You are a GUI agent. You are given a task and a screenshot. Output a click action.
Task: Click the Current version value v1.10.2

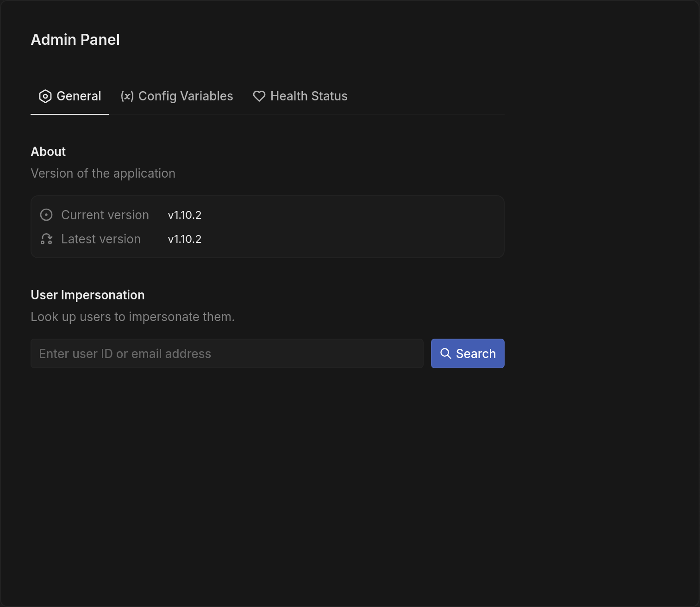pos(184,215)
